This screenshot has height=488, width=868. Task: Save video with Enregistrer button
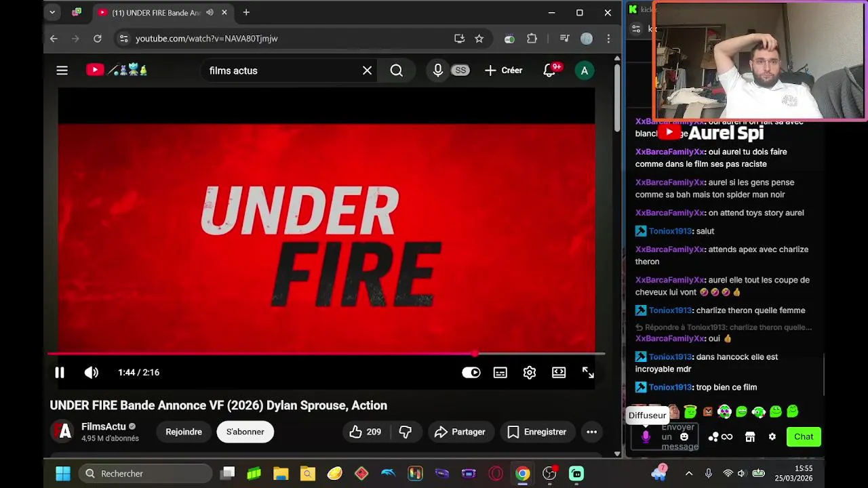tap(537, 432)
